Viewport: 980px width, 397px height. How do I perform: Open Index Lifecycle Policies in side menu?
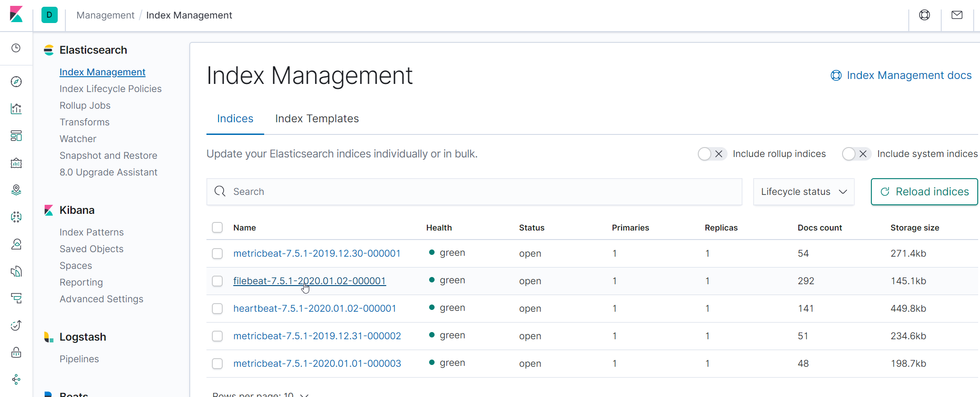(x=110, y=89)
